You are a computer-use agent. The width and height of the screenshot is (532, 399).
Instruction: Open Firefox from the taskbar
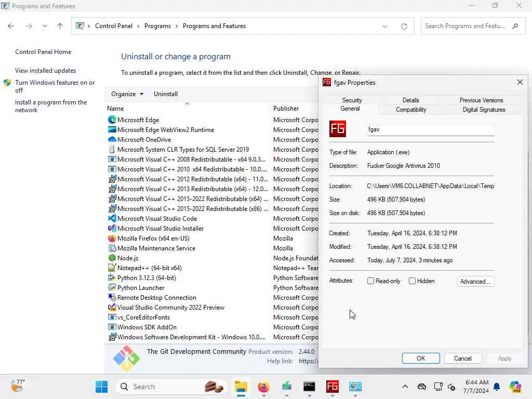click(263, 387)
